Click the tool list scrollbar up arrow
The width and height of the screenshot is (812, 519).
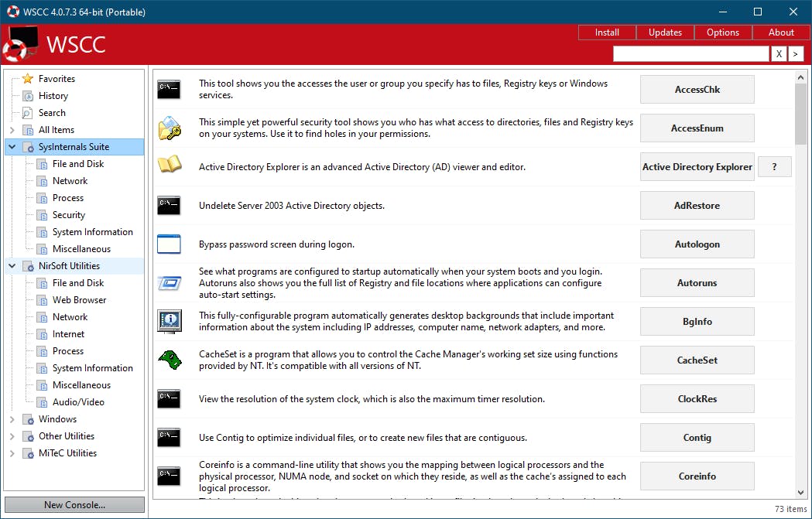(x=800, y=77)
